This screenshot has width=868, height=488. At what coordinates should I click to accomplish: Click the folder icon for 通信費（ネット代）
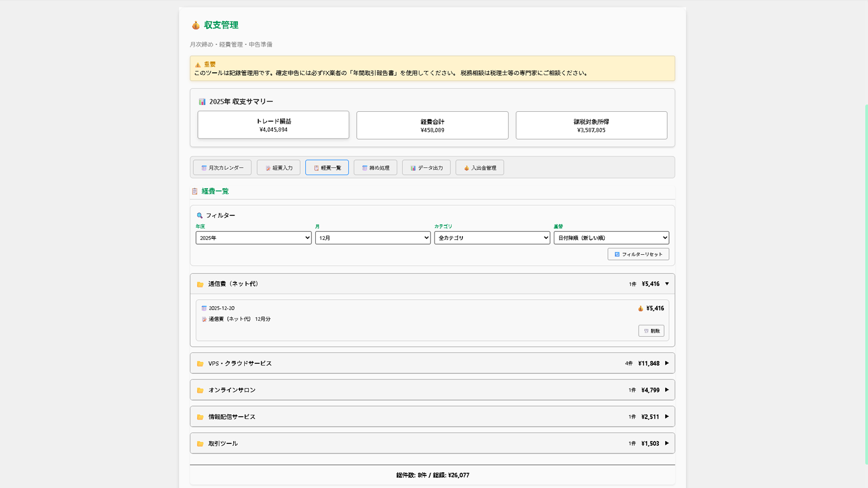pyautogui.click(x=200, y=285)
